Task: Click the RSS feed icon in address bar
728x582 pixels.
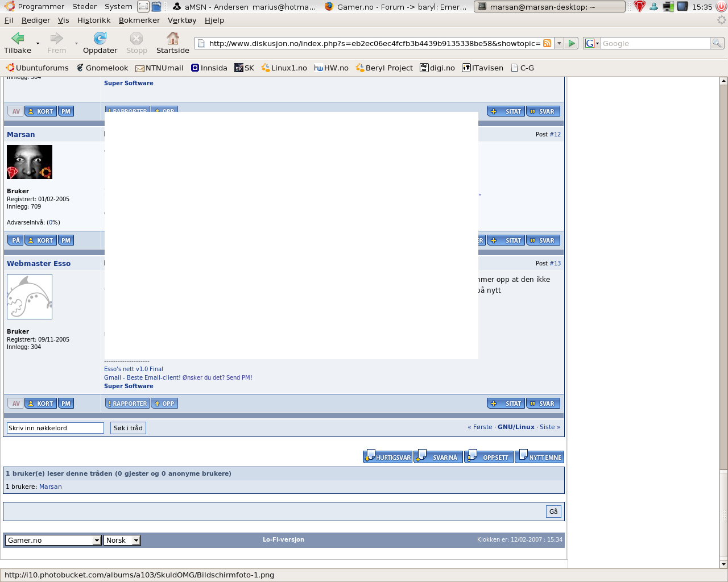Action: (x=547, y=43)
